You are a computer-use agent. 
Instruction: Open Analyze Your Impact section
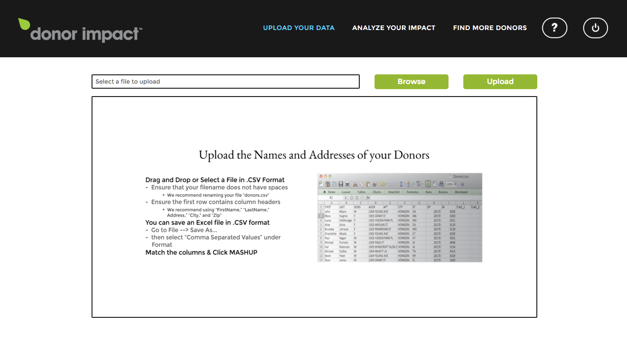pos(393,28)
